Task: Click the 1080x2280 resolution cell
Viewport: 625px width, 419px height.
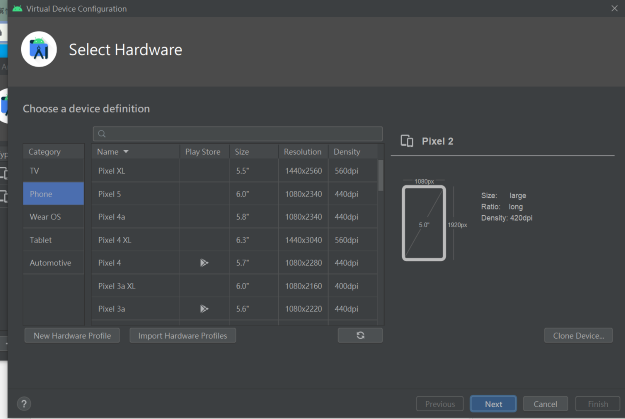Action: click(303, 263)
